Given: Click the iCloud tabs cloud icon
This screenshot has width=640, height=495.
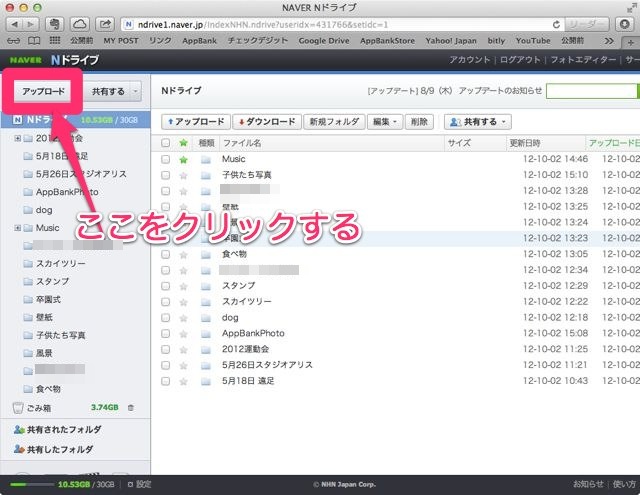Looking at the screenshot, I should [80, 24].
